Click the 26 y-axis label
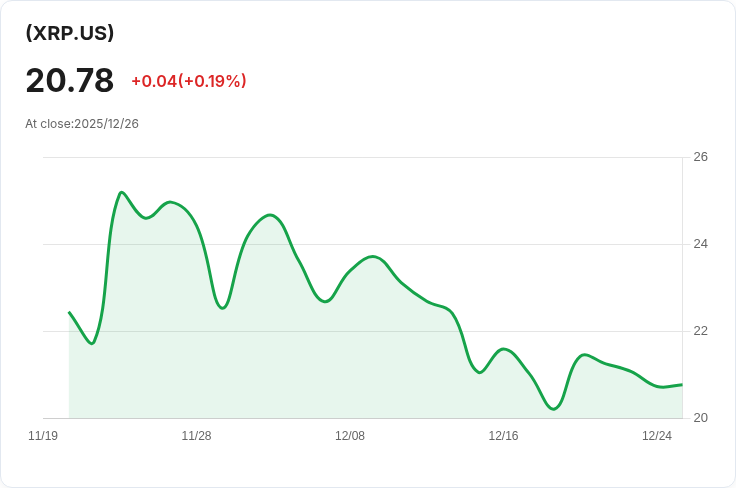Image resolution: width=736 pixels, height=488 pixels. 700,157
